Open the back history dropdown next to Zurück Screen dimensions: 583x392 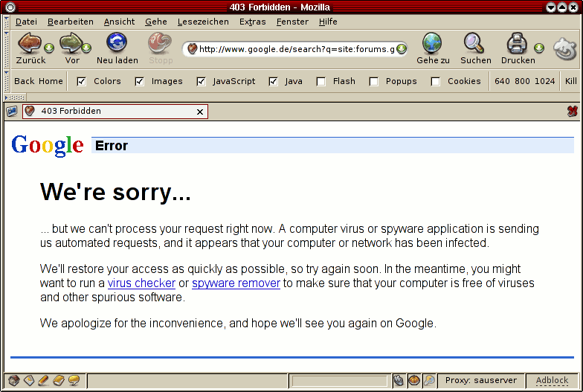pos(49,48)
